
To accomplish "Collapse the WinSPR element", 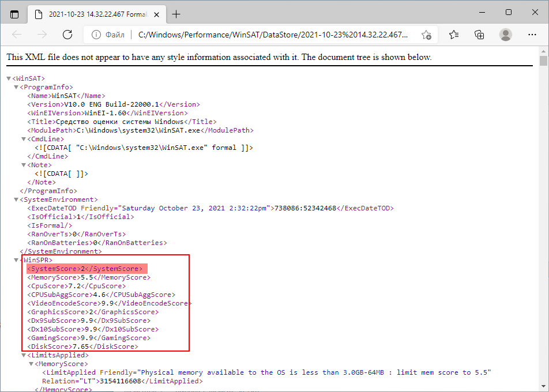I will pyautogui.click(x=16, y=259).
